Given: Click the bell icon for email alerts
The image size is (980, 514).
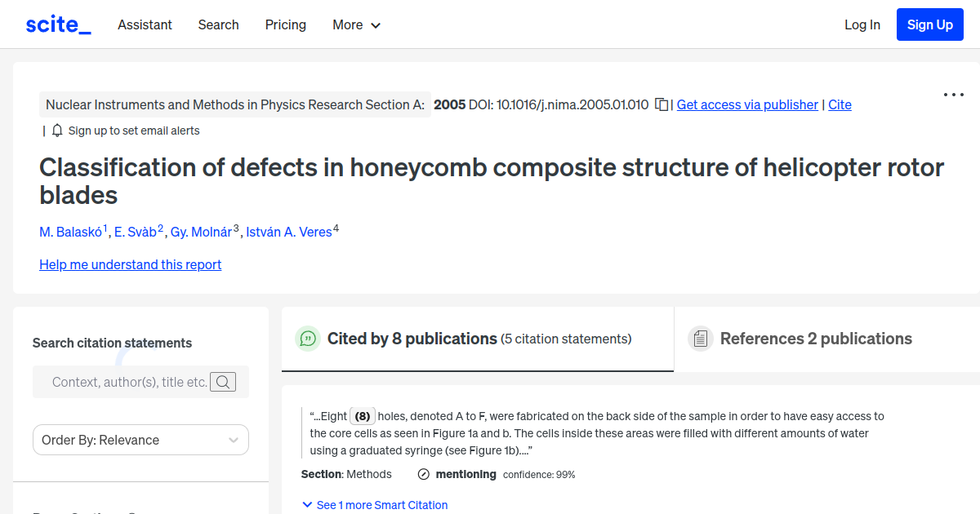Looking at the screenshot, I should point(56,130).
